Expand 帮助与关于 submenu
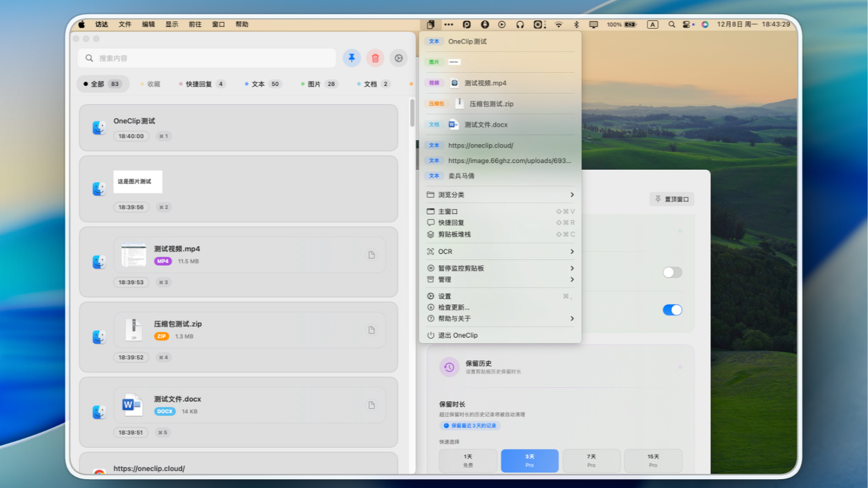868x488 pixels. 500,318
